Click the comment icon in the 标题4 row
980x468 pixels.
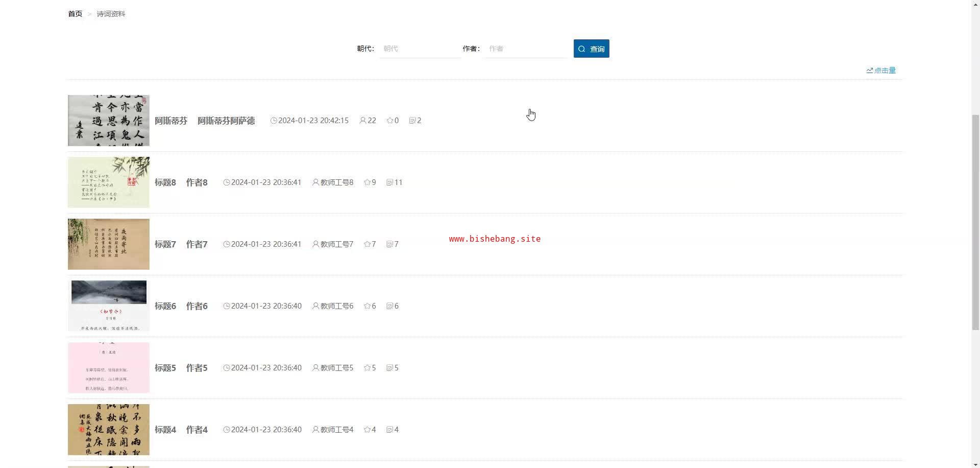pyautogui.click(x=390, y=430)
